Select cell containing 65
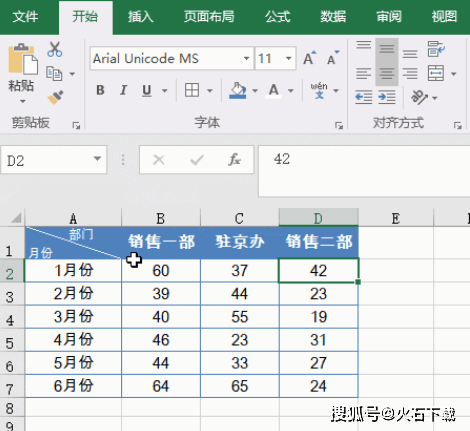 [x=240, y=386]
